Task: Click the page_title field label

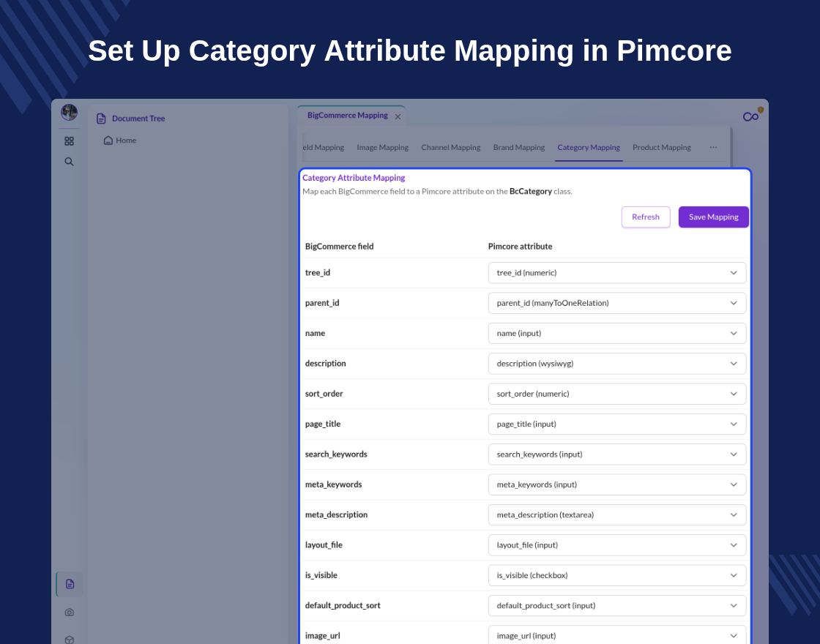Action: 323,424
